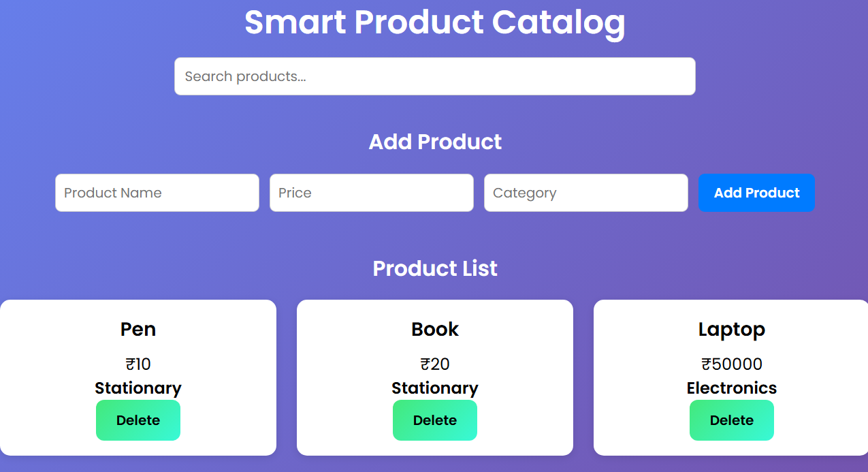Click the Category input field
Image resolution: width=868 pixels, height=472 pixels.
click(585, 193)
